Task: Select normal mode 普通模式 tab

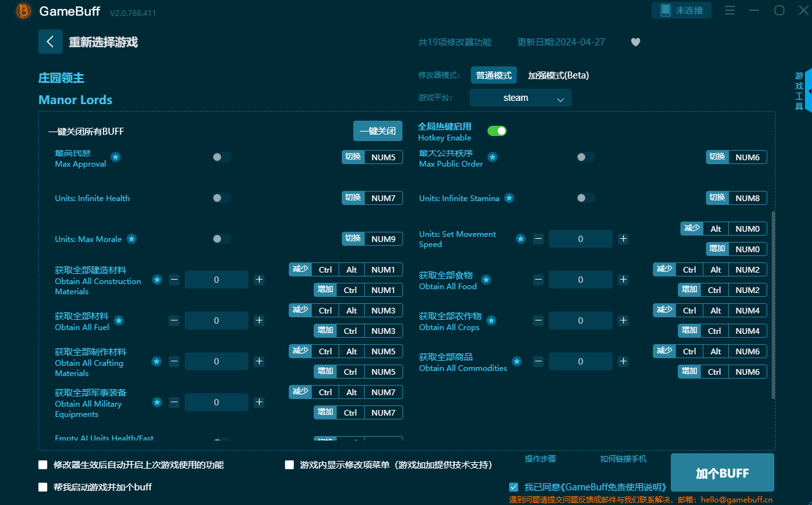Action: (494, 75)
